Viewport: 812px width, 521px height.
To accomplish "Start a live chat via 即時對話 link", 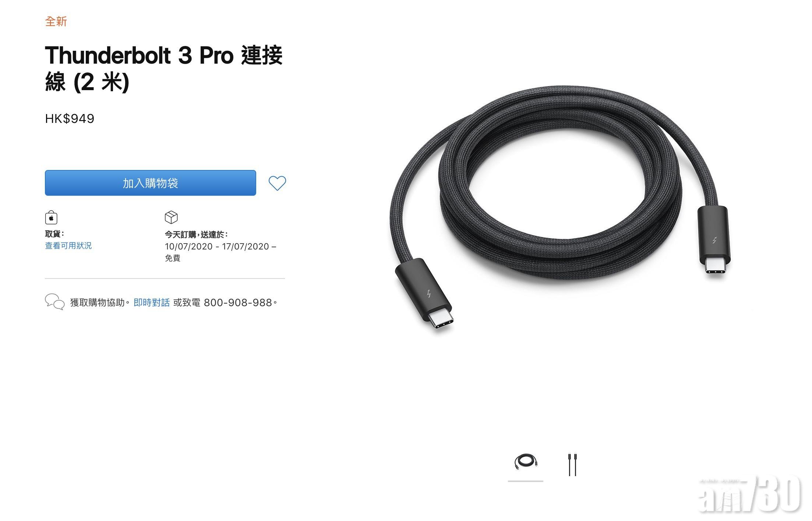I will tap(152, 302).
